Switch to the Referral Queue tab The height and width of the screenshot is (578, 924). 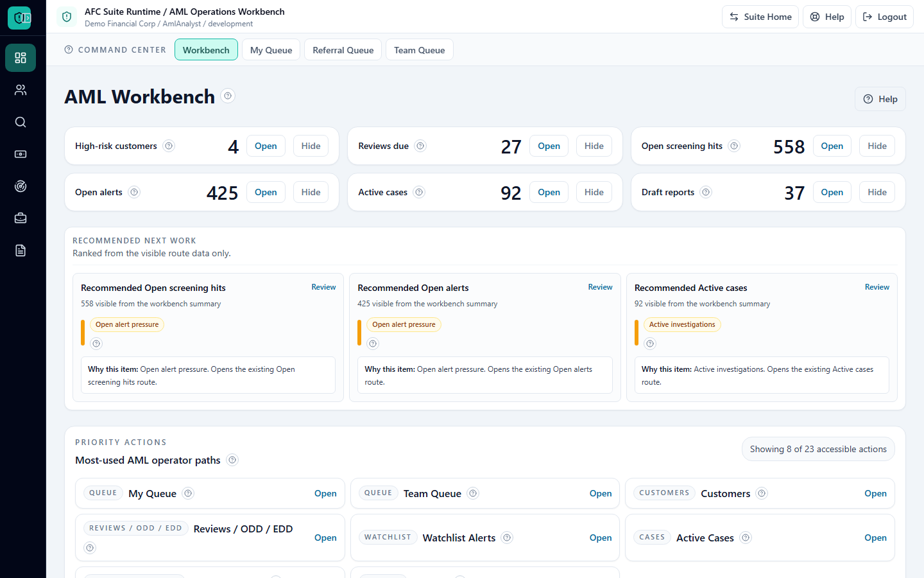[x=343, y=50]
